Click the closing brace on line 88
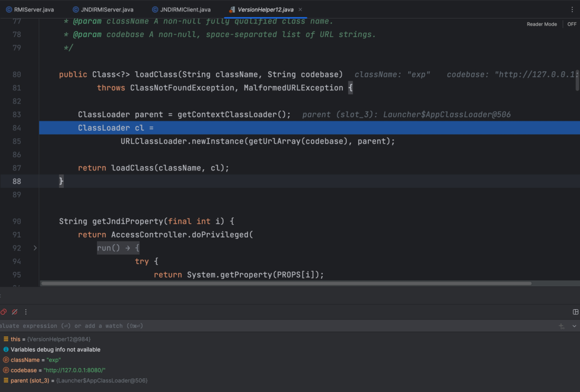This screenshot has width=580, height=392. (x=61, y=181)
